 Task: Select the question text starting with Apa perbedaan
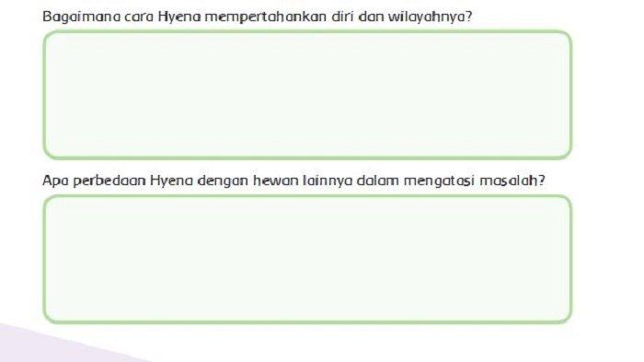point(293,181)
